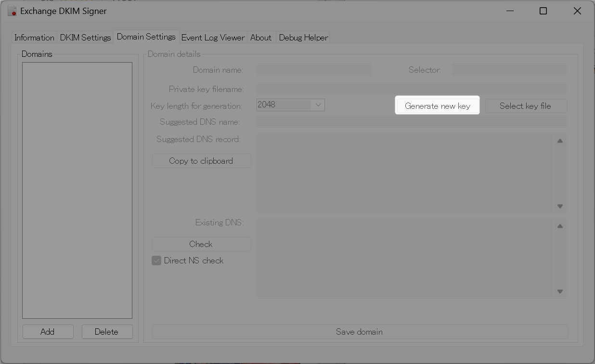This screenshot has width=595, height=364.
Task: Click Copy to clipboard button
Action: [201, 161]
